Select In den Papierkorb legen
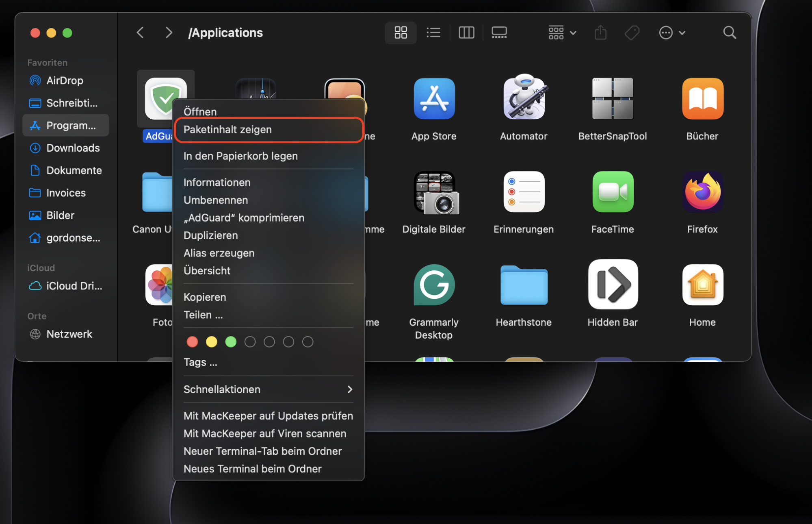This screenshot has height=524, width=812. pos(269,156)
